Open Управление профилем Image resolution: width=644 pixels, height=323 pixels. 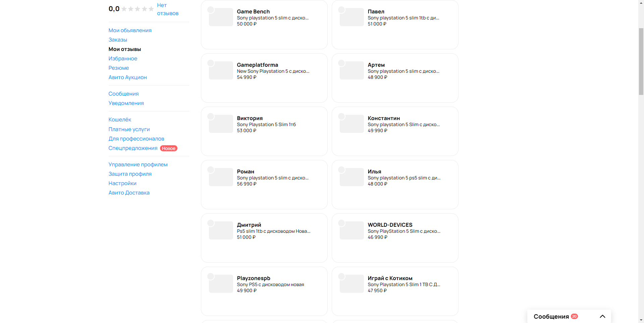point(138,164)
